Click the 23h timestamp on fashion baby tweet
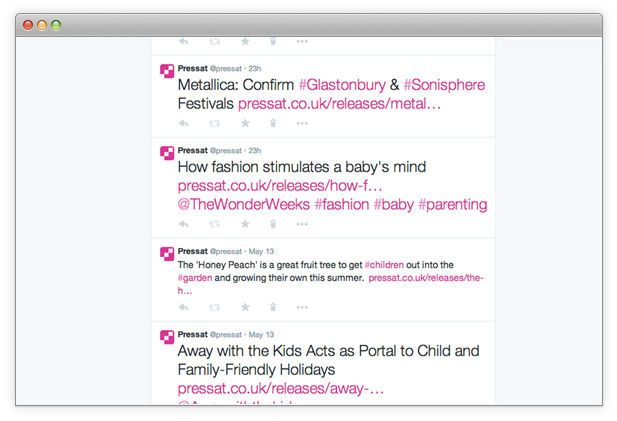Screen dimensions: 617x421 click(x=255, y=150)
